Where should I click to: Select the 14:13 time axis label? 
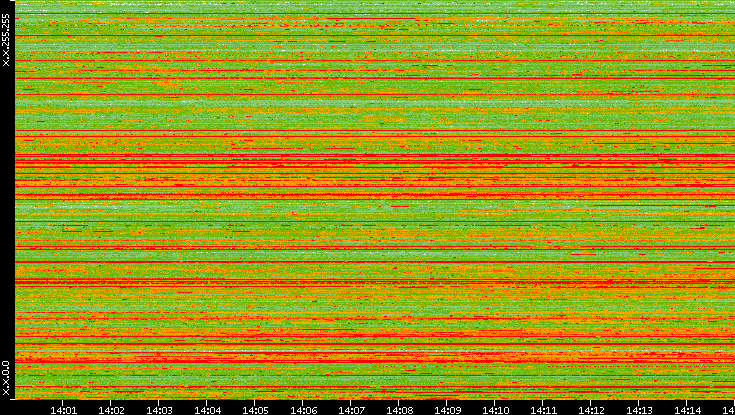[639, 410]
